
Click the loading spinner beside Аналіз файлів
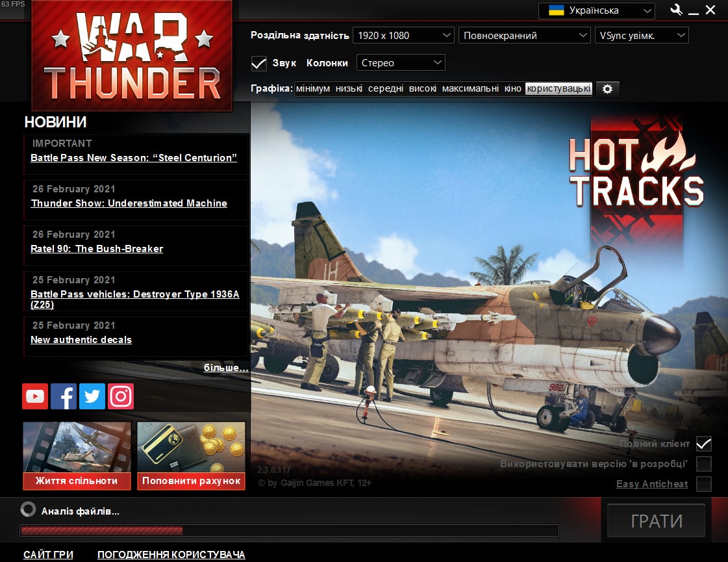tap(28, 509)
